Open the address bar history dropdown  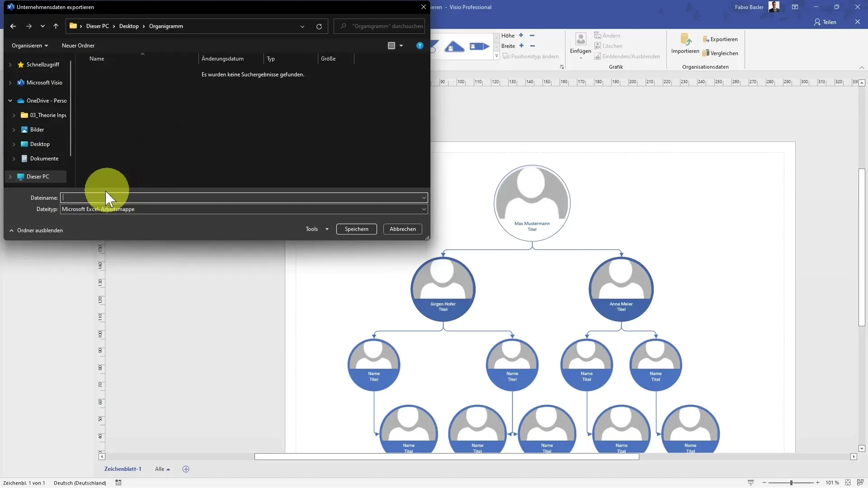[x=302, y=26]
